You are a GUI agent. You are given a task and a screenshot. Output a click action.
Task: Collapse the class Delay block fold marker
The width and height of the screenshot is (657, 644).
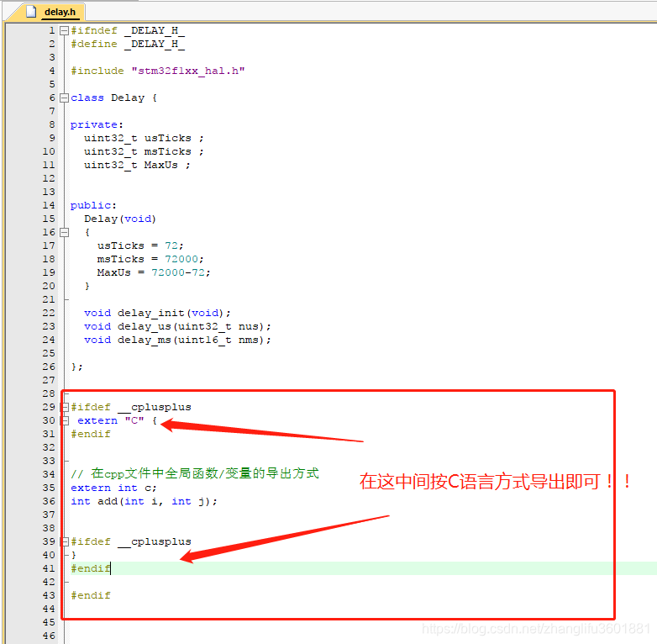point(64,98)
